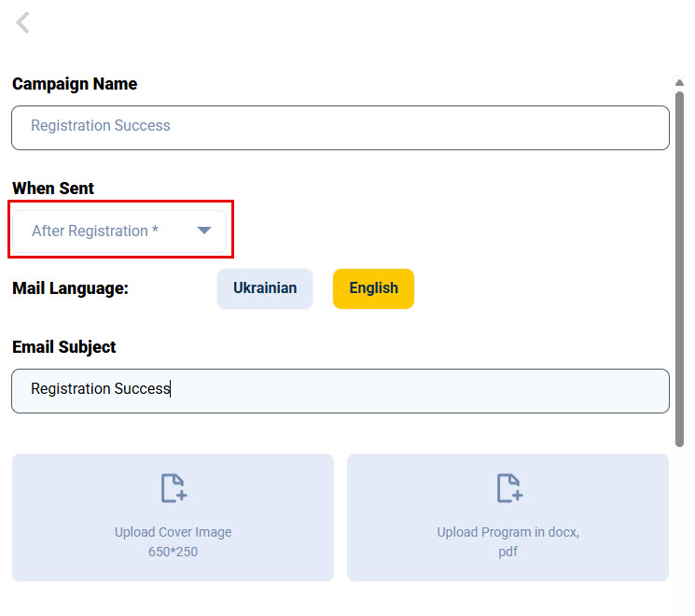Click the scrollbar track below the thumb
695x616 pixels.
(680, 523)
